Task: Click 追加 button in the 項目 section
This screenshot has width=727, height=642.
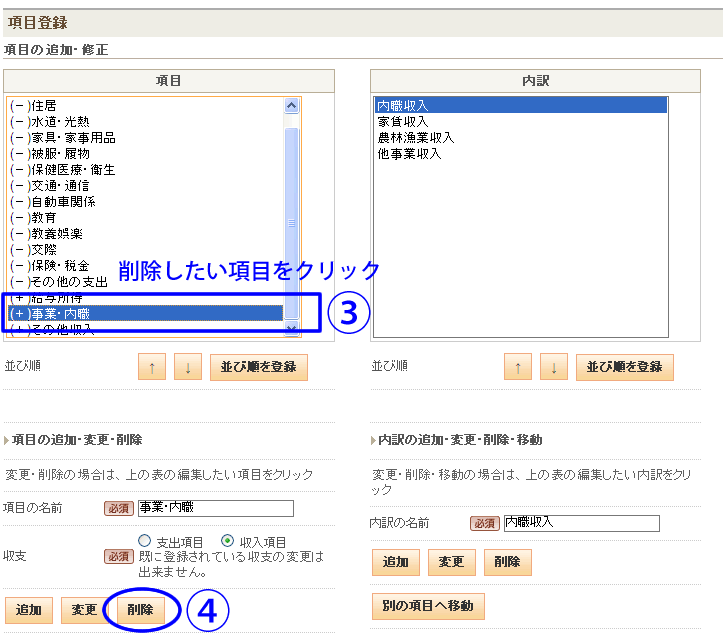Action: click(29, 610)
